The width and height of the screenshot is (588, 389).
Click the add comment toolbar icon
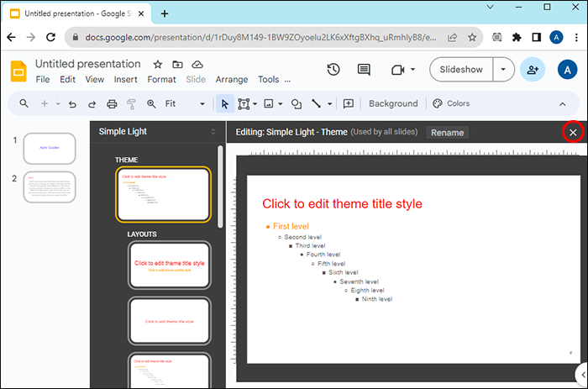349,104
